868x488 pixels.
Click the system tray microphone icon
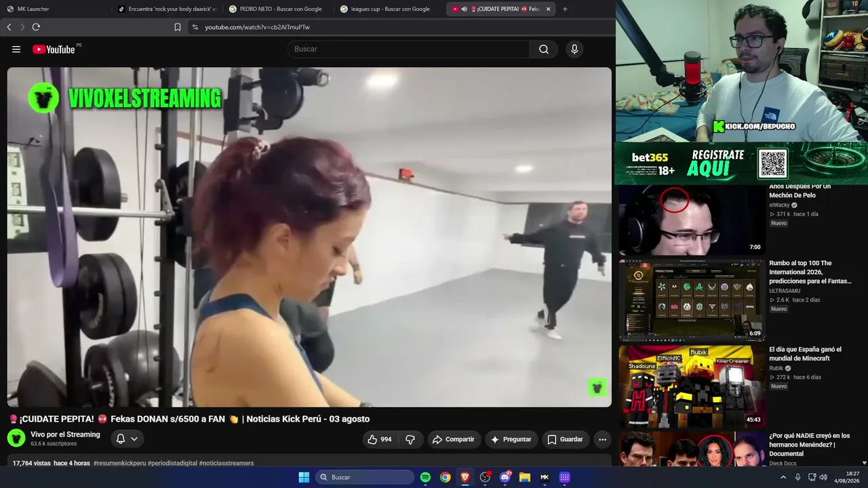coord(797,477)
